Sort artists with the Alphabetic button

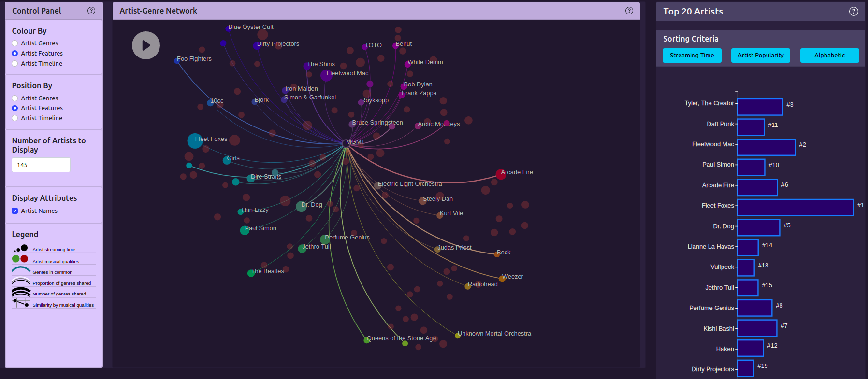[830, 56]
